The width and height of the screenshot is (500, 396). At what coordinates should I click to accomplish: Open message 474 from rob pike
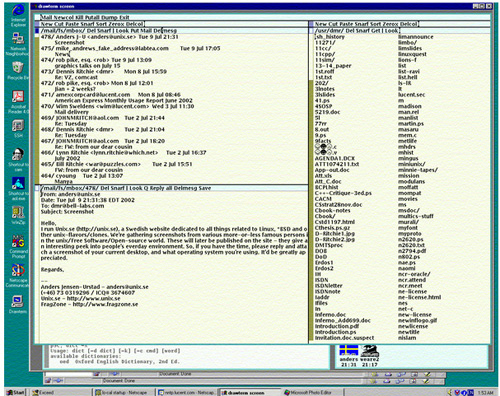click(96, 60)
